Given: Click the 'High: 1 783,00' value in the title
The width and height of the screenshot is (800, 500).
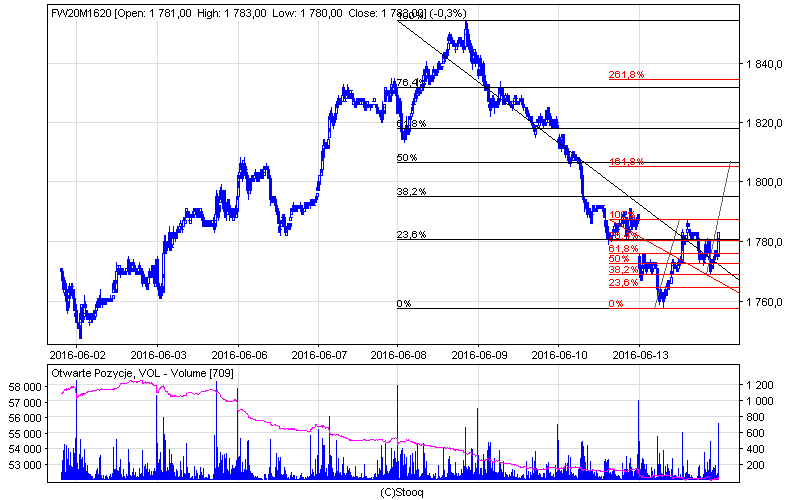Looking at the screenshot, I should click(x=232, y=13).
